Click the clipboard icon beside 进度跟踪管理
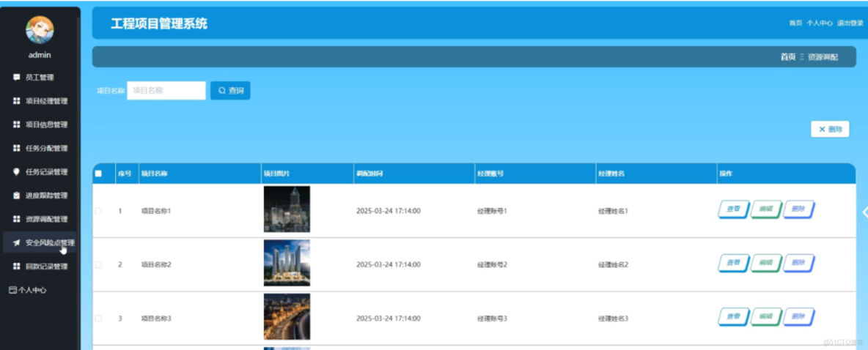The height and width of the screenshot is (350, 868). (16, 196)
